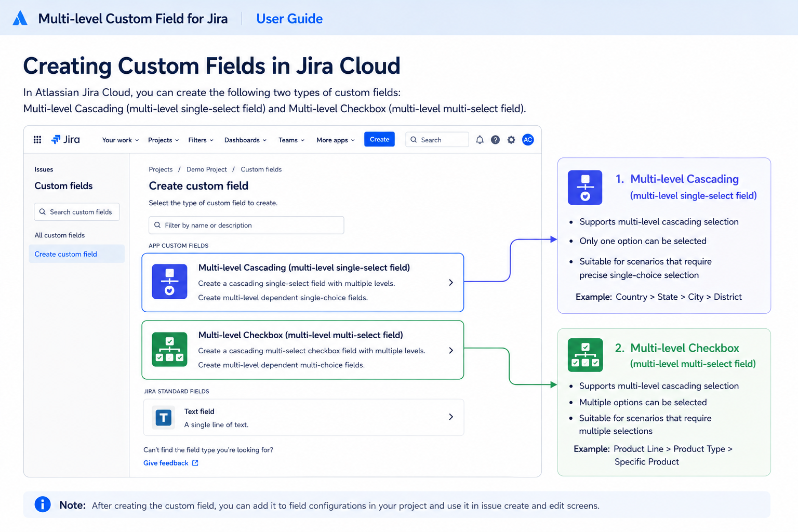Image resolution: width=798 pixels, height=532 pixels.
Task: Open the settings gear icon
Action: tap(511, 140)
